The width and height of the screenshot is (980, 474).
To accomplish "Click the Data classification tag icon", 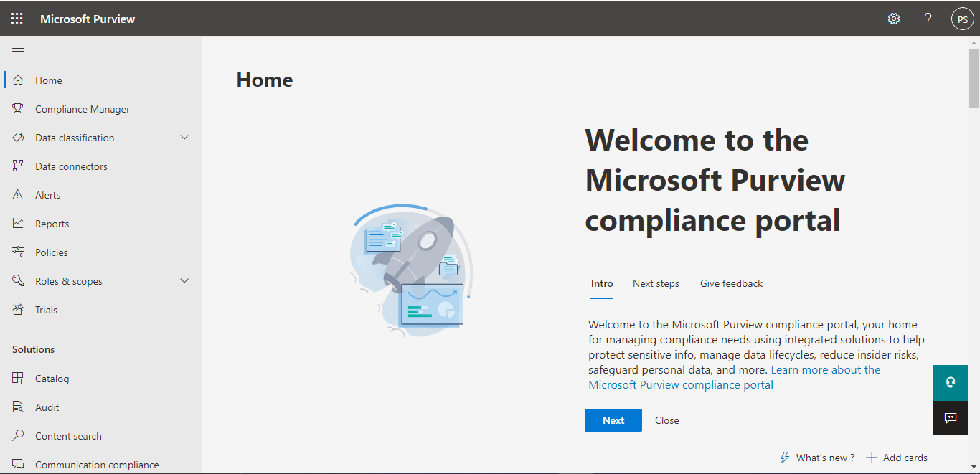I will (19, 138).
